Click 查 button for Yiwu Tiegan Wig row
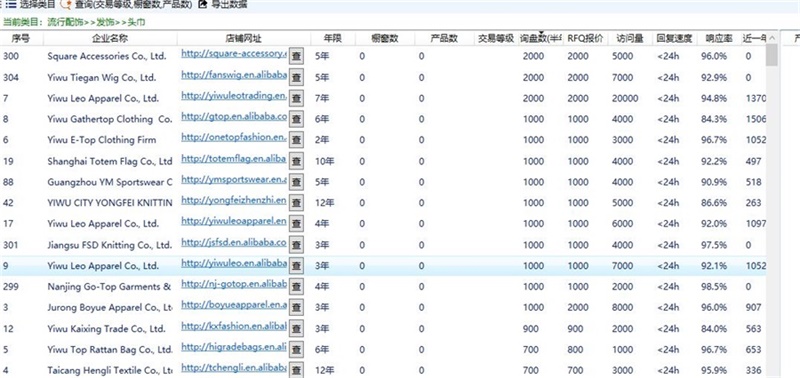Image resolution: width=800 pixels, height=378 pixels. tap(296, 78)
